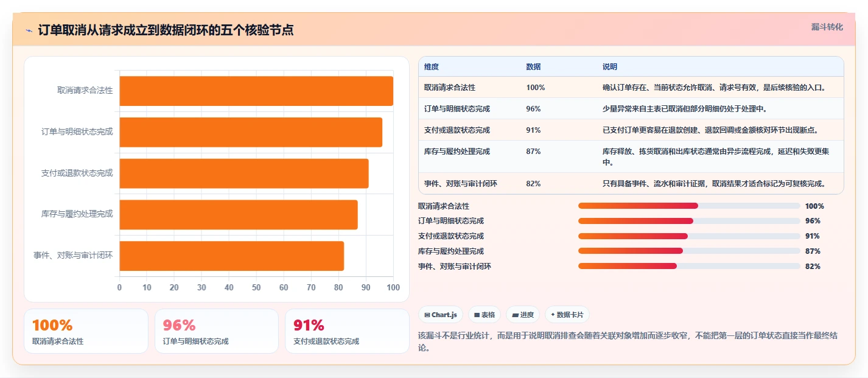
Task: Click the 取消请求合法性 cell in the table
Action: click(x=450, y=87)
